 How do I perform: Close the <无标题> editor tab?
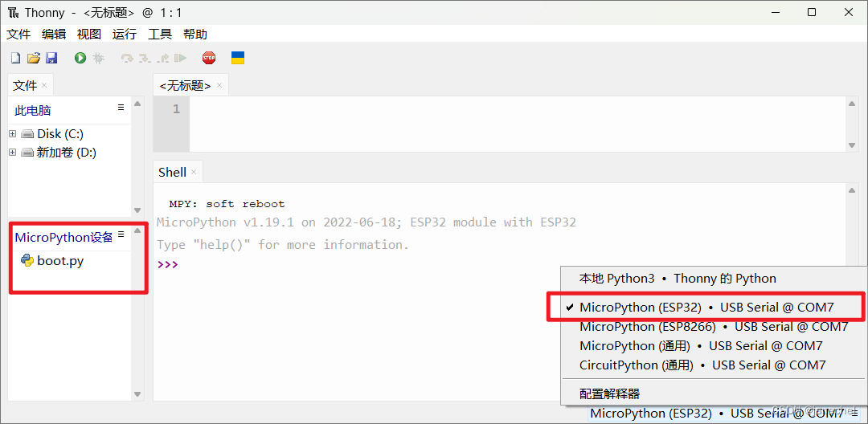tap(219, 86)
